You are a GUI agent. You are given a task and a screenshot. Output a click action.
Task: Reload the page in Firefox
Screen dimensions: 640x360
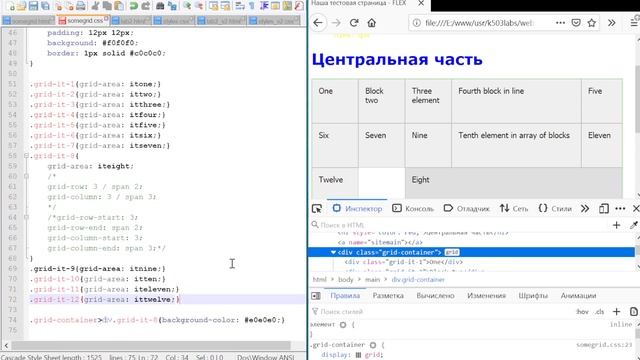pos(354,23)
